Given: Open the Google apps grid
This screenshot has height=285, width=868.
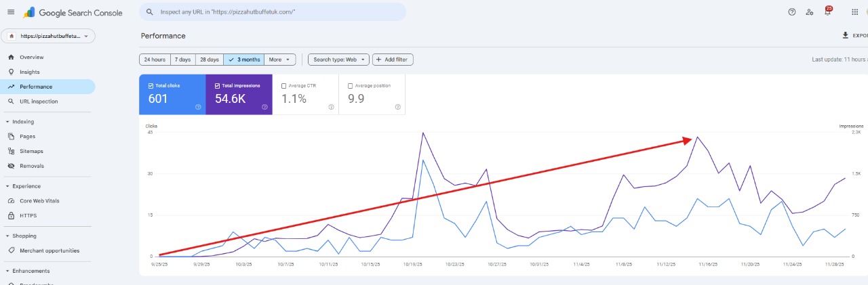Looking at the screenshot, I should point(854,12).
